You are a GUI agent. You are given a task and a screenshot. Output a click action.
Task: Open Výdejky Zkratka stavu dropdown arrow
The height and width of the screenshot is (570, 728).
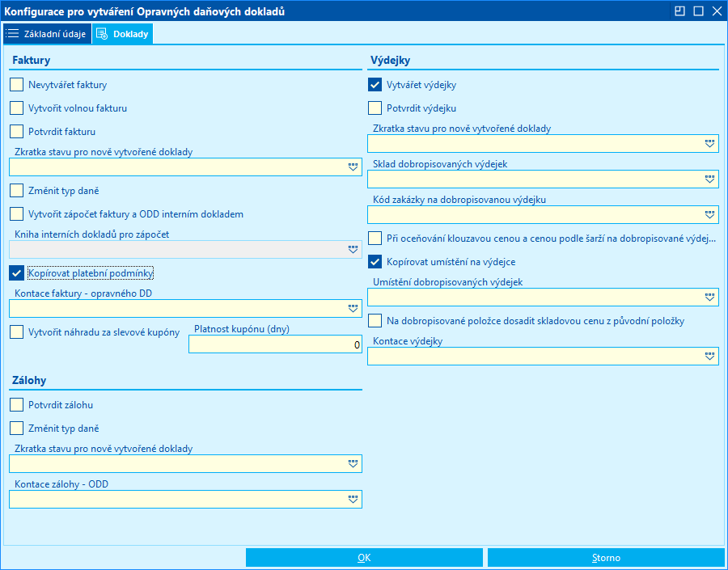[709, 144]
